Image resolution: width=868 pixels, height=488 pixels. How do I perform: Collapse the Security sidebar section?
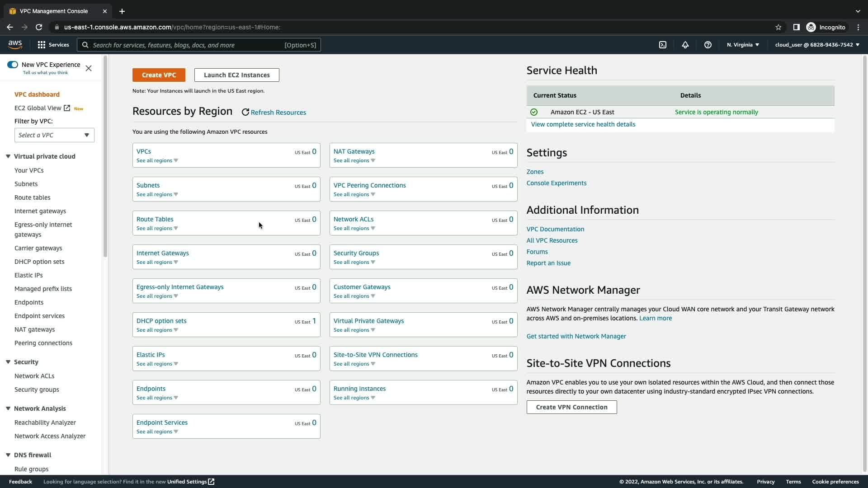[x=8, y=362]
